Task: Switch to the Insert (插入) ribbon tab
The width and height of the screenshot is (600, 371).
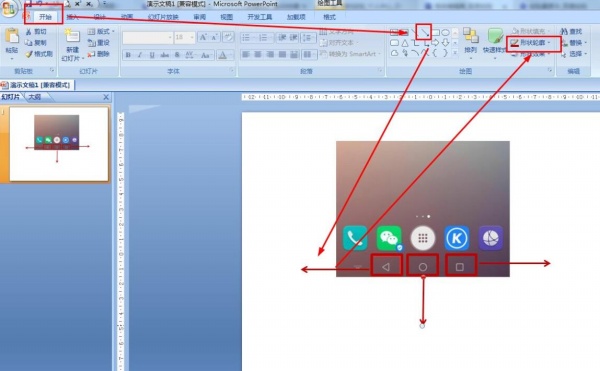Action: (x=72, y=17)
